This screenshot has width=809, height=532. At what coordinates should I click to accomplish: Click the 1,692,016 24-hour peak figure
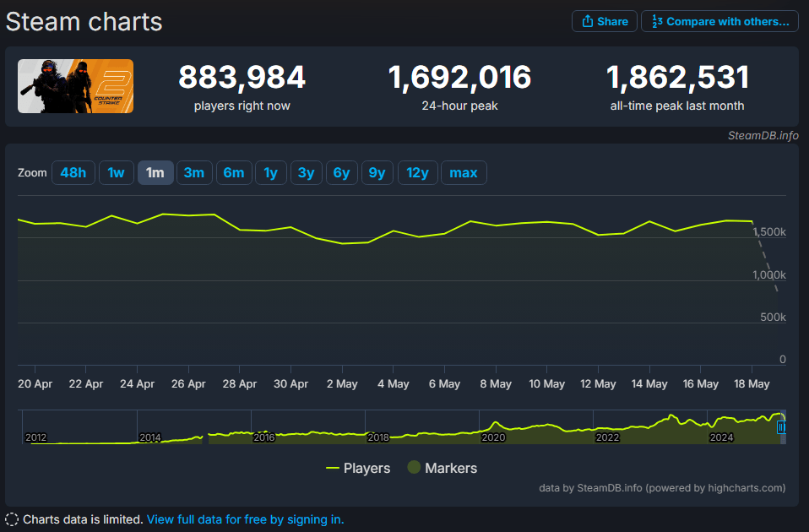click(459, 78)
